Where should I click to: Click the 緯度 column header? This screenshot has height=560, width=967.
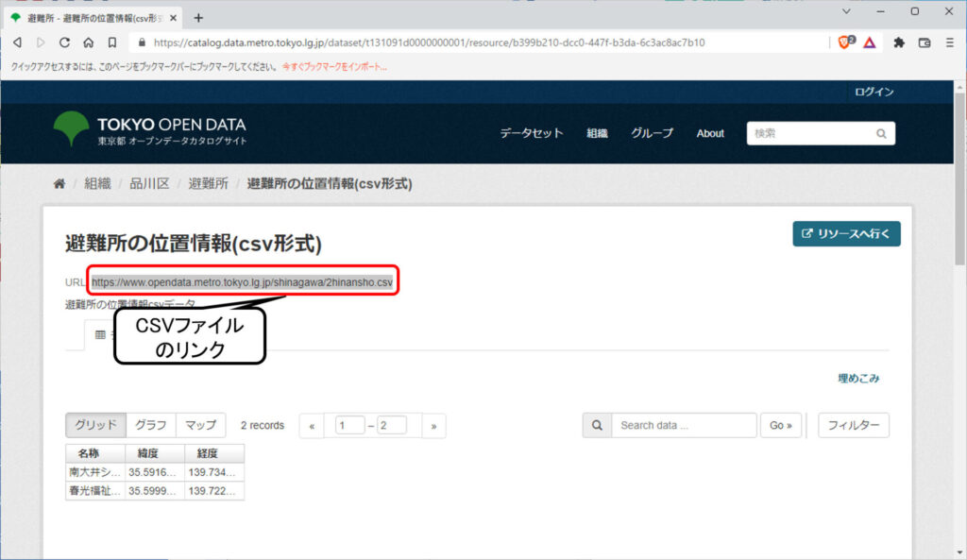click(x=155, y=453)
